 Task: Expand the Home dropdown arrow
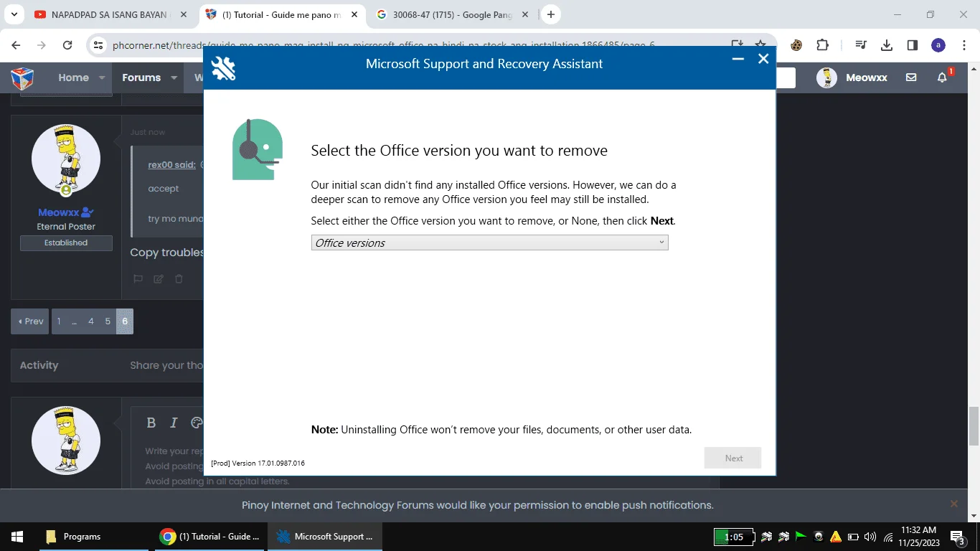[102, 77]
